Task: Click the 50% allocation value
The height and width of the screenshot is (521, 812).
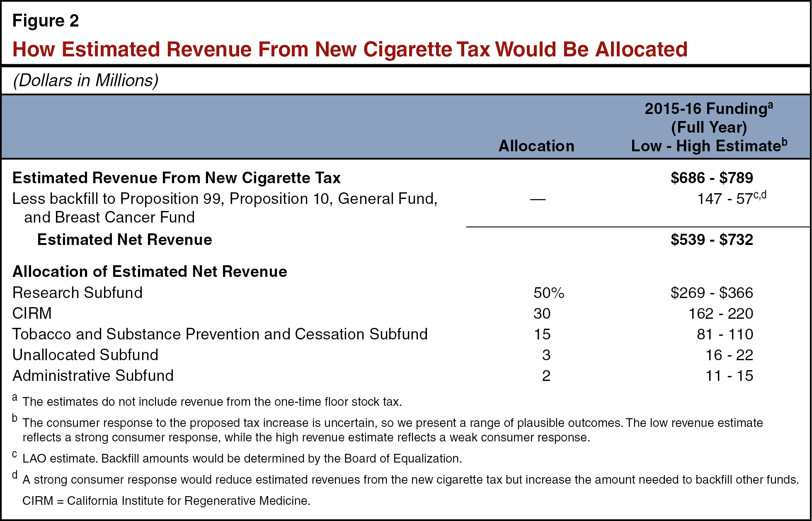Action: pyautogui.click(x=548, y=293)
